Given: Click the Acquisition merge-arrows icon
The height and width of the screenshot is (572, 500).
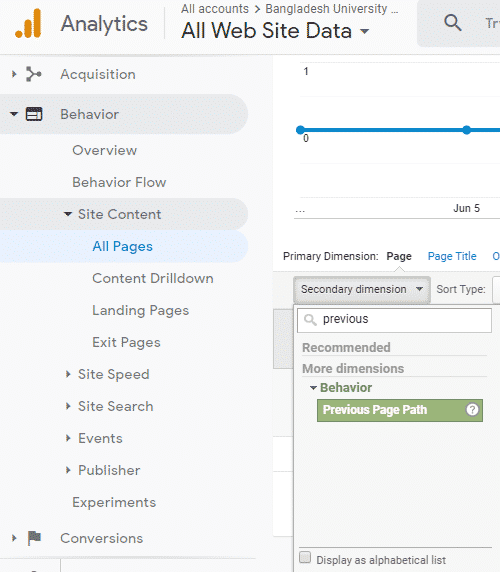Looking at the screenshot, I should tap(34, 74).
